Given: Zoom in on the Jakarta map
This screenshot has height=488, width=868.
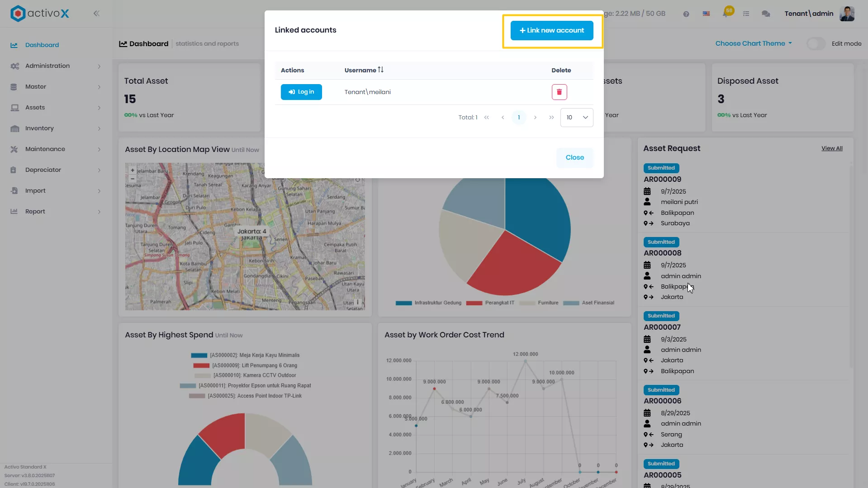Looking at the screenshot, I should (x=133, y=171).
